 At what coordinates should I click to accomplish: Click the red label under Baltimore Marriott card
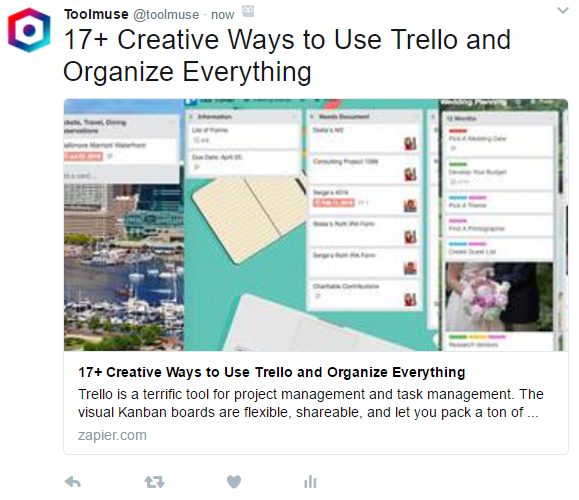point(83,156)
